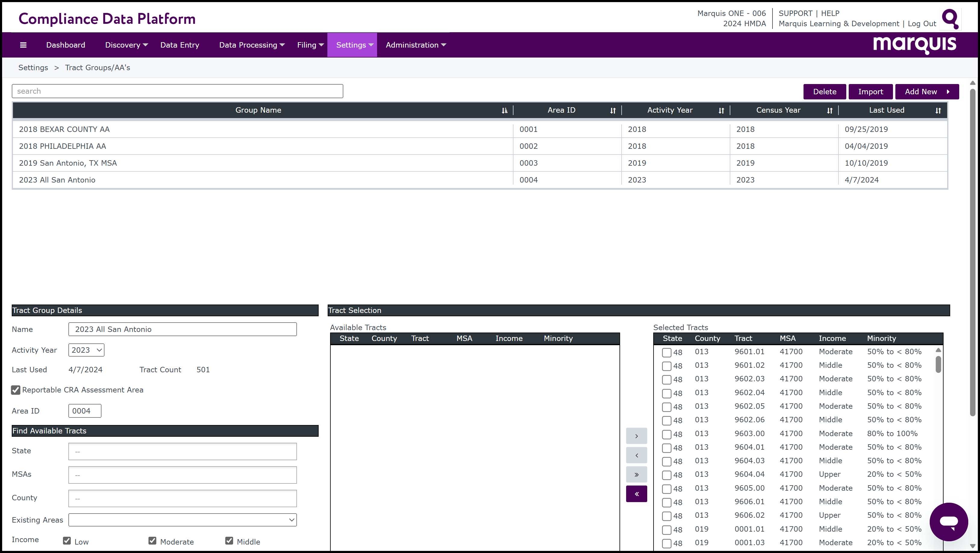The width and height of the screenshot is (980, 553).
Task: Move selected tract right with single arrow
Action: pos(636,436)
